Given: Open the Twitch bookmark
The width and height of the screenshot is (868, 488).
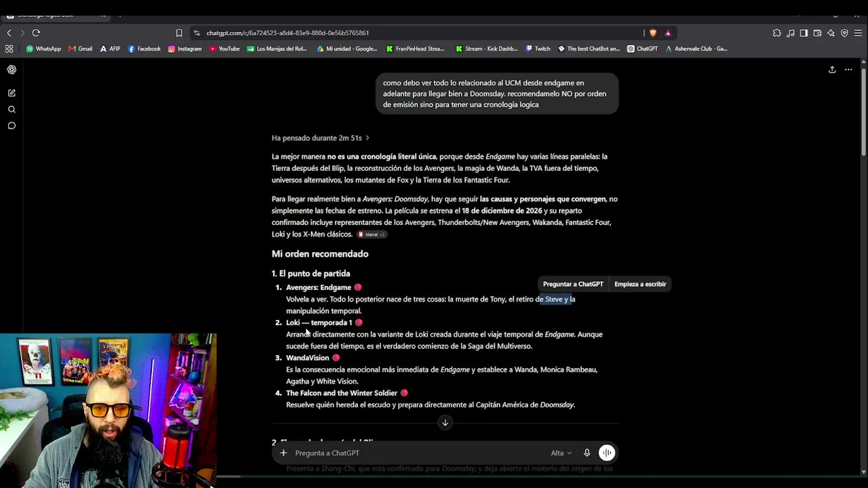Looking at the screenshot, I should 538,49.
